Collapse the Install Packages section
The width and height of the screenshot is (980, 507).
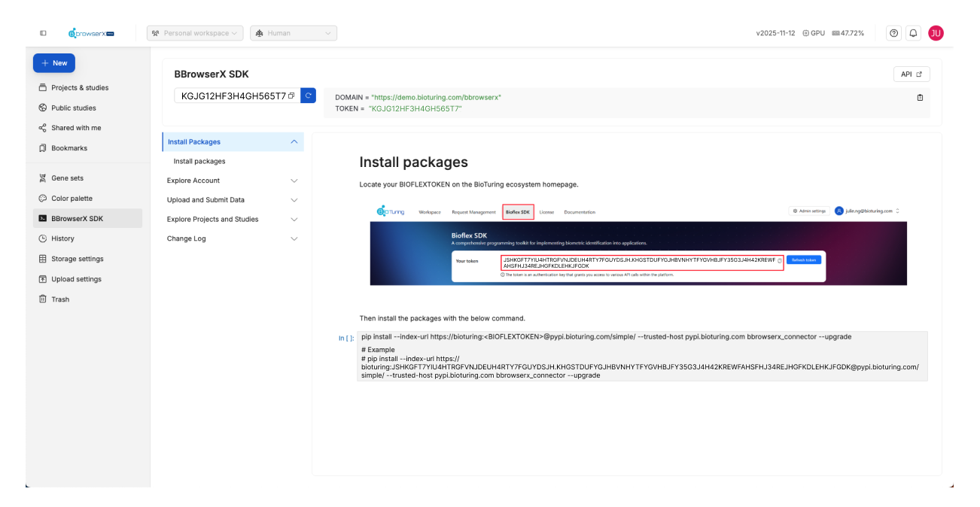tap(233, 142)
